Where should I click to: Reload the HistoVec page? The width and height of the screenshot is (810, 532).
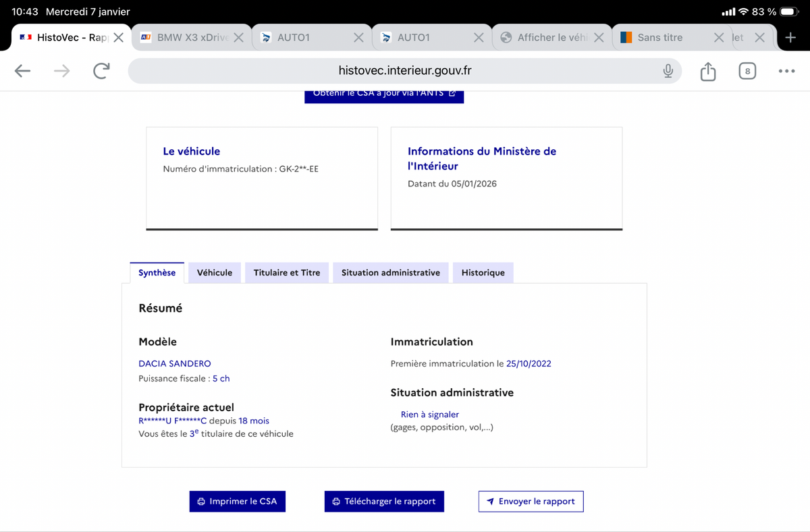click(x=101, y=71)
